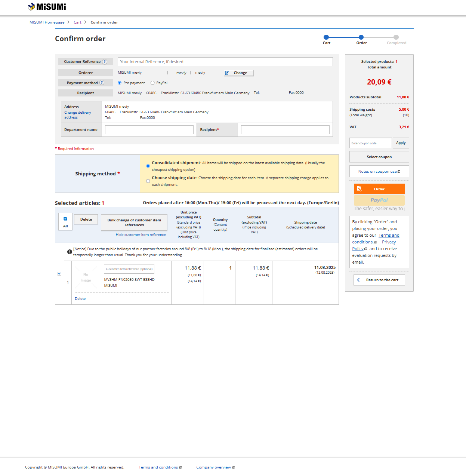Focus the customer item reference field
Screen dimensions: 466x476
coord(129,269)
